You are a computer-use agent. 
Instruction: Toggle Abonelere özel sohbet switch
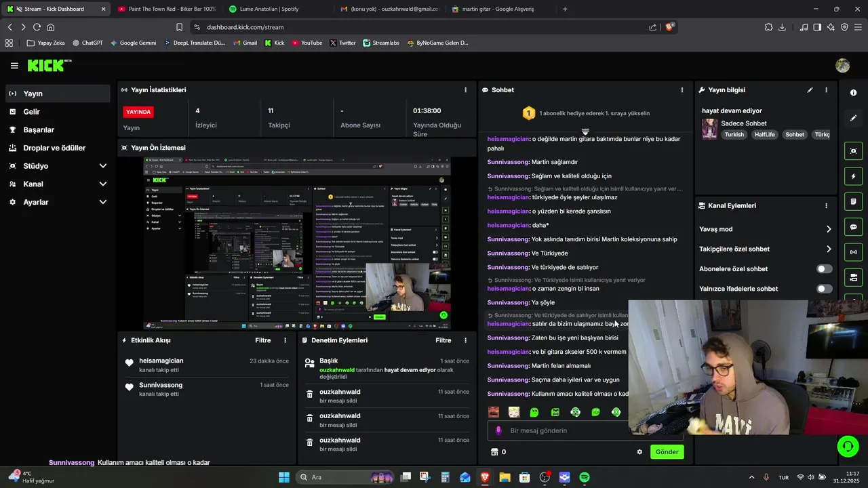tap(824, 269)
